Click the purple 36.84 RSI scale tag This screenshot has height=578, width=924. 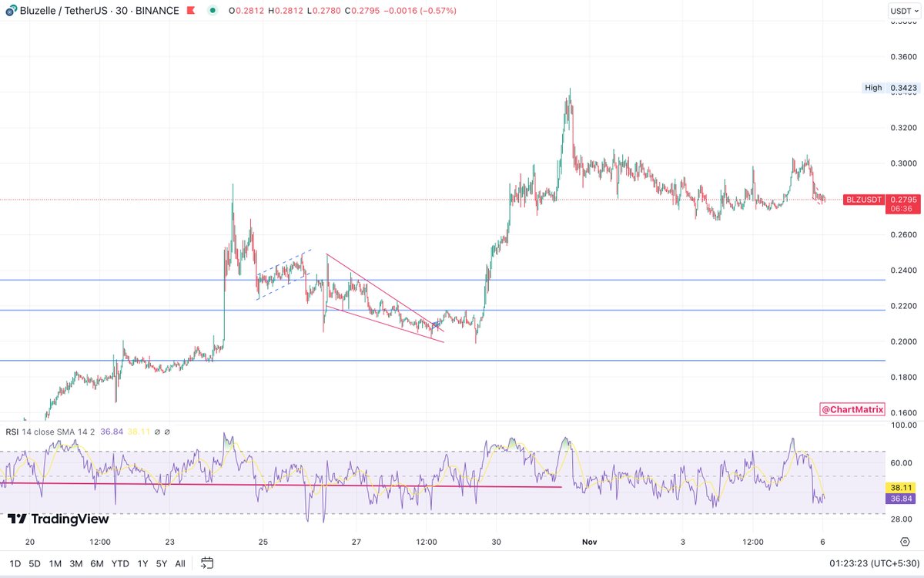pos(901,499)
